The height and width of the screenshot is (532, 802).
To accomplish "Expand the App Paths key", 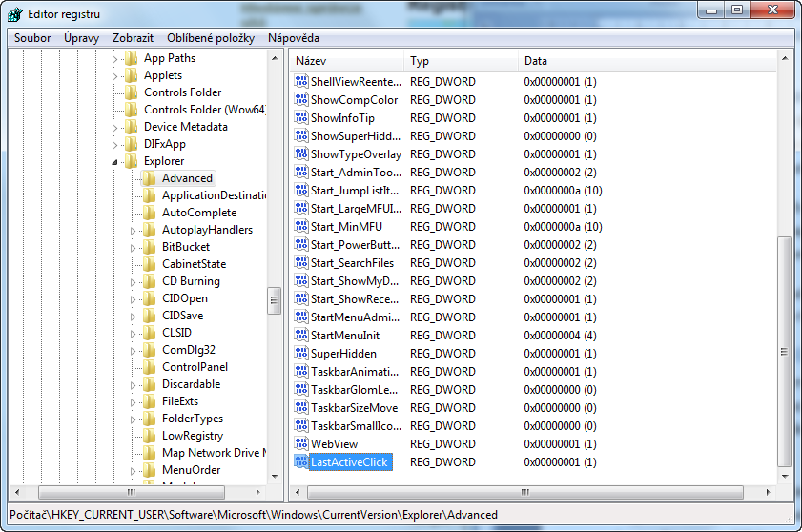I will click(x=114, y=59).
